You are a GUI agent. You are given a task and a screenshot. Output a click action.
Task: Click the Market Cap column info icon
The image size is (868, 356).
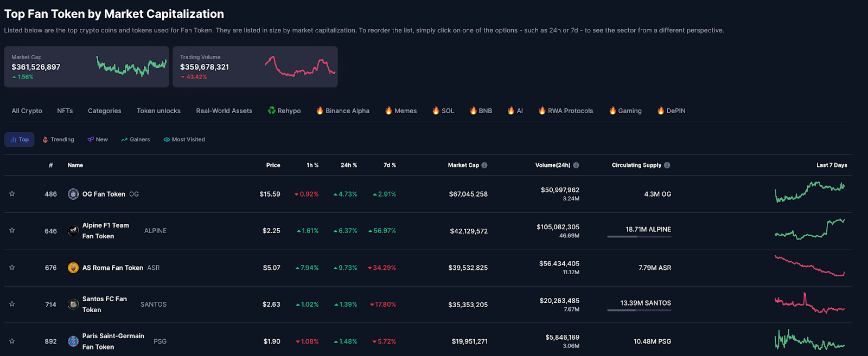click(484, 165)
